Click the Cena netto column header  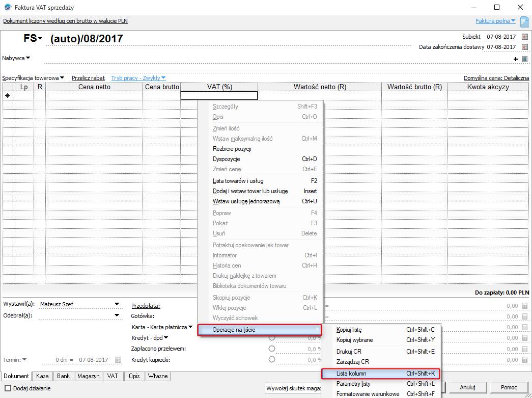click(x=94, y=87)
